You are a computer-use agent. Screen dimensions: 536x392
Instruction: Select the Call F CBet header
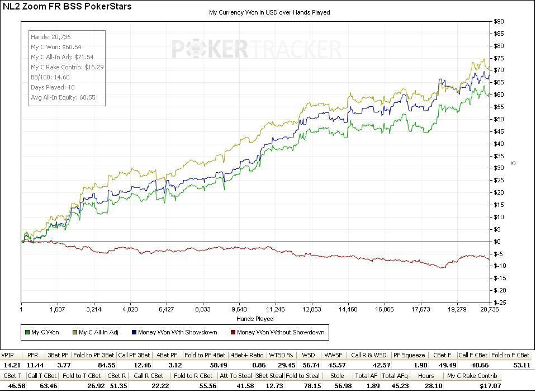[473, 355]
